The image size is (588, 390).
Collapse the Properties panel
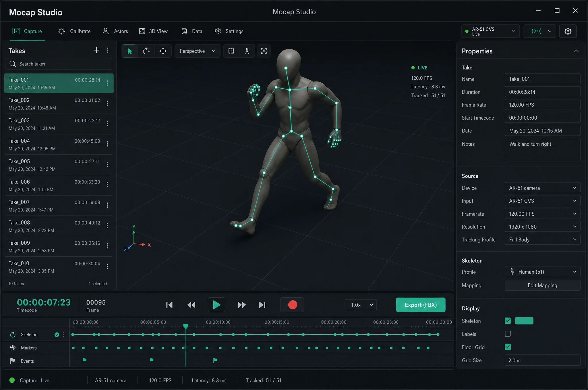click(x=576, y=51)
